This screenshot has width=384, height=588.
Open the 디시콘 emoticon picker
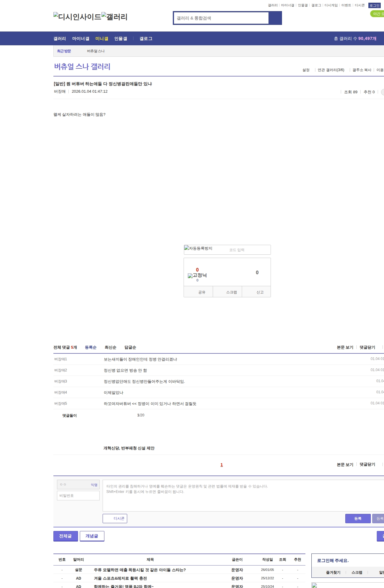tap(115, 518)
